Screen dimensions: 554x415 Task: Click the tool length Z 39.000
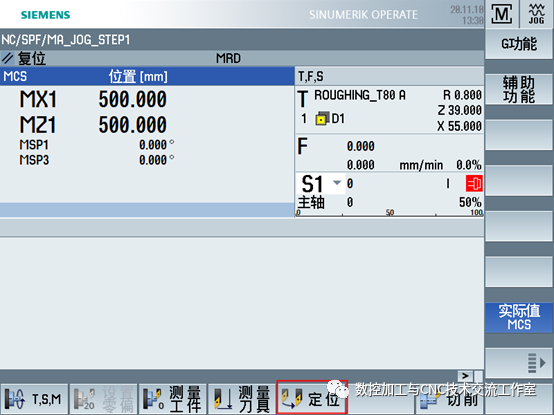(460, 110)
